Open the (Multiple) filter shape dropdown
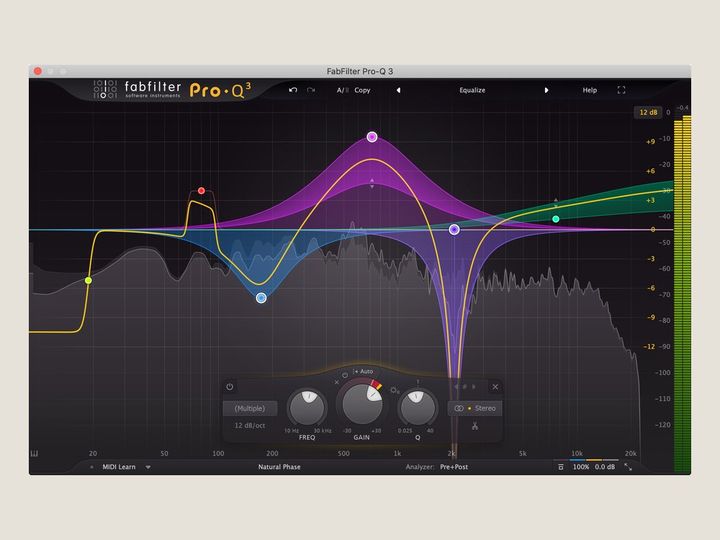 click(x=250, y=408)
